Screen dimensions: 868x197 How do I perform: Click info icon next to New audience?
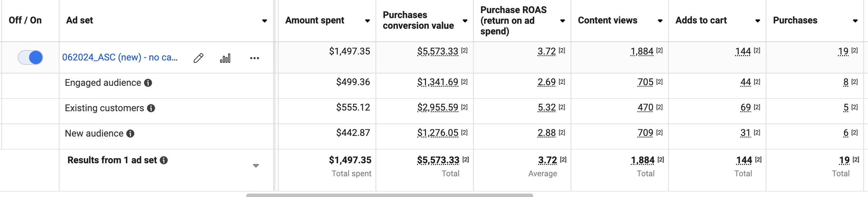(130, 134)
